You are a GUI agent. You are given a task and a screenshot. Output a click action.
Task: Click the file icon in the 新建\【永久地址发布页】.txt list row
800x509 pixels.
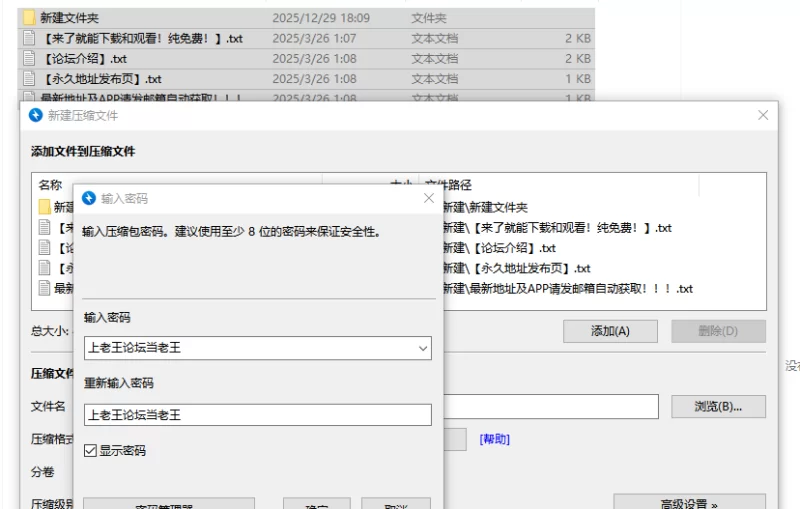pos(44,268)
